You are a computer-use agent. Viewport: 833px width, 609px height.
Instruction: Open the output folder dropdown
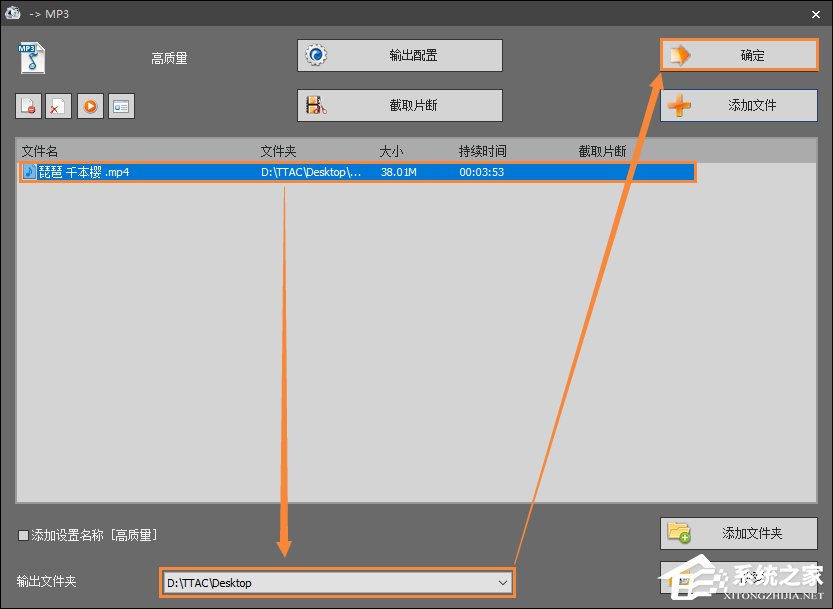[503, 582]
